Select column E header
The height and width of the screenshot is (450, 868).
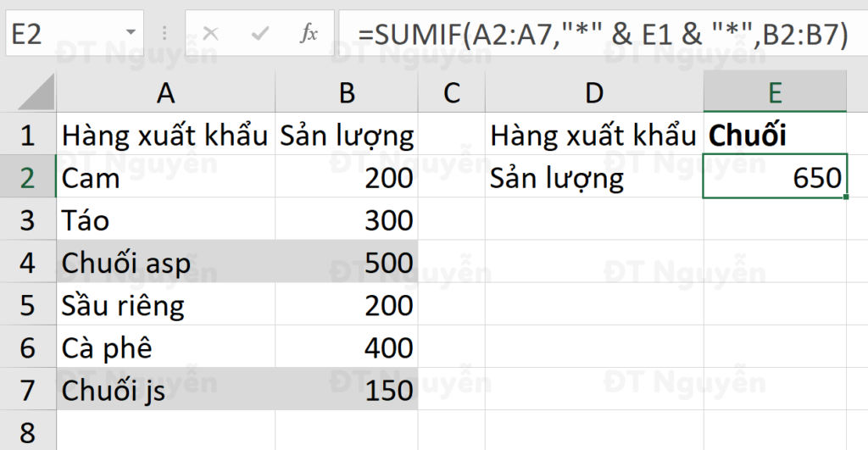click(x=774, y=92)
